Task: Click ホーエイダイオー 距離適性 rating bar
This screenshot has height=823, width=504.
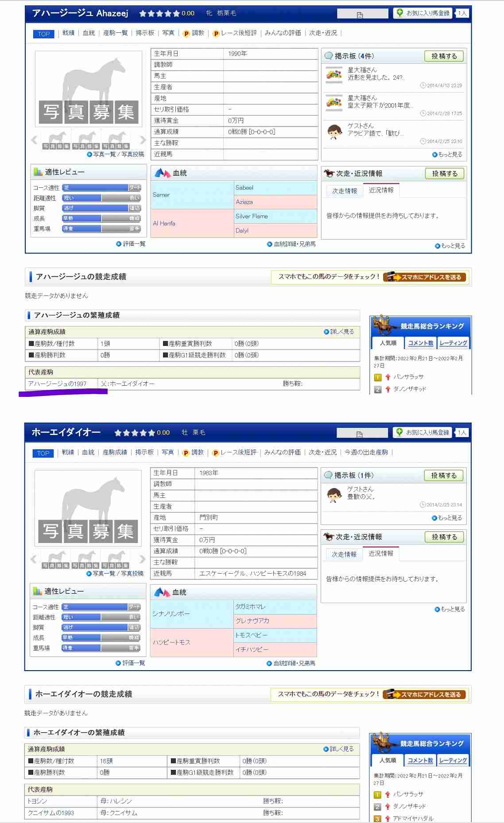Action: 101,617
